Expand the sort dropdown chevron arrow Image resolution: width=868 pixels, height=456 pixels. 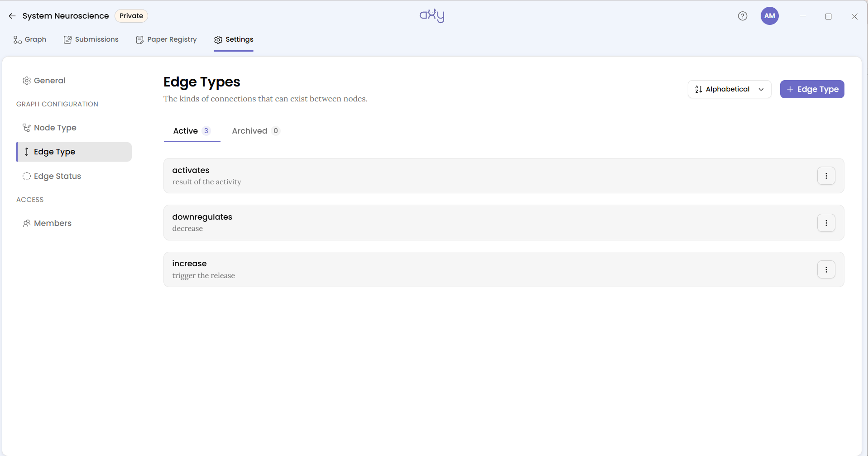pos(761,89)
